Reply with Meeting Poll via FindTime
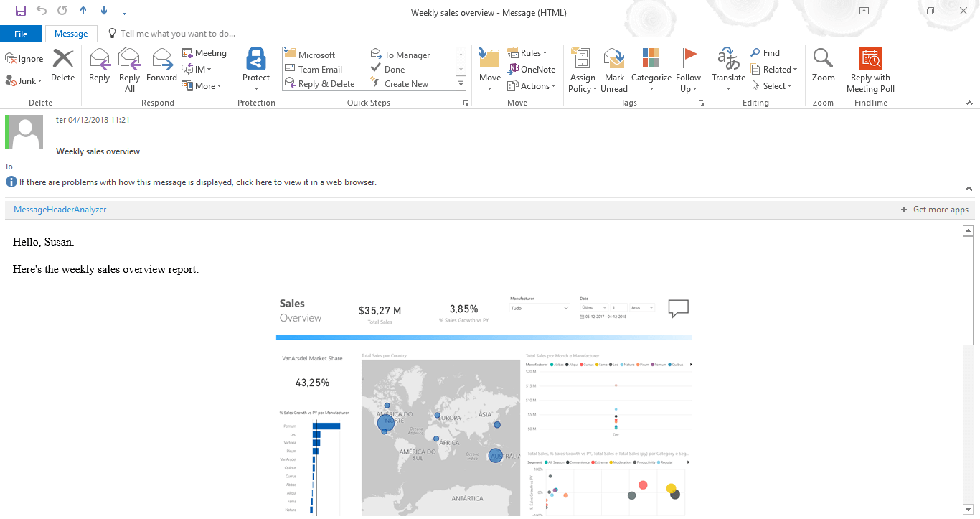The width and height of the screenshot is (980, 519). [x=870, y=68]
